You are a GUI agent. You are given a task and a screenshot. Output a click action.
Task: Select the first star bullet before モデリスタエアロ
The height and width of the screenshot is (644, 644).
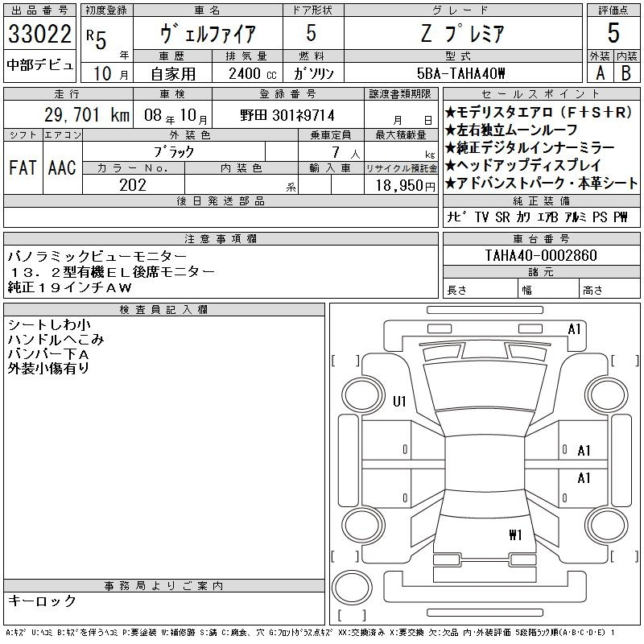coord(451,113)
